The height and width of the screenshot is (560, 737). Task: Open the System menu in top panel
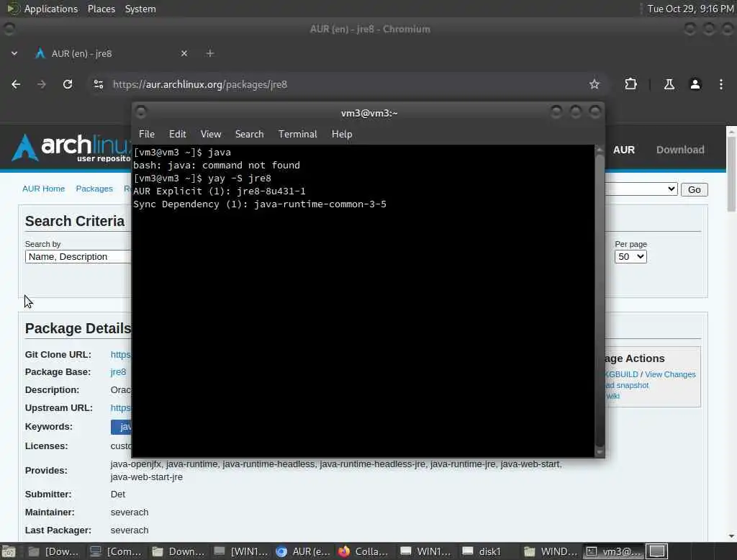point(140,9)
